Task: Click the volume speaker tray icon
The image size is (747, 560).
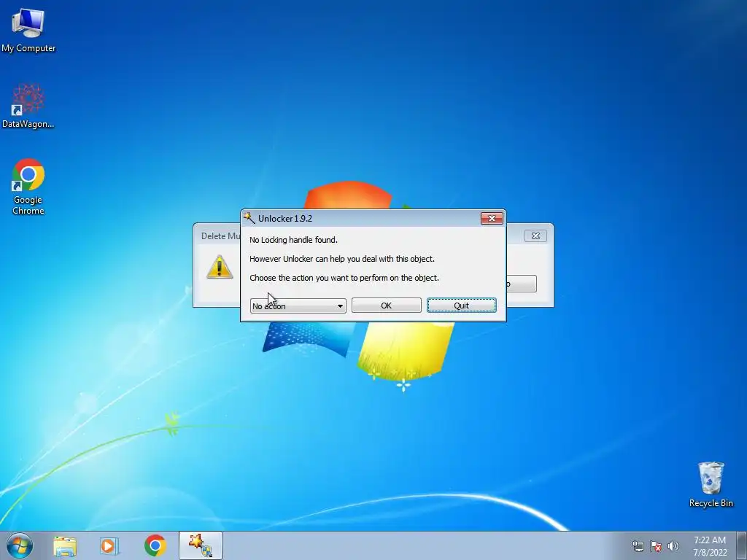Action: [673, 546]
